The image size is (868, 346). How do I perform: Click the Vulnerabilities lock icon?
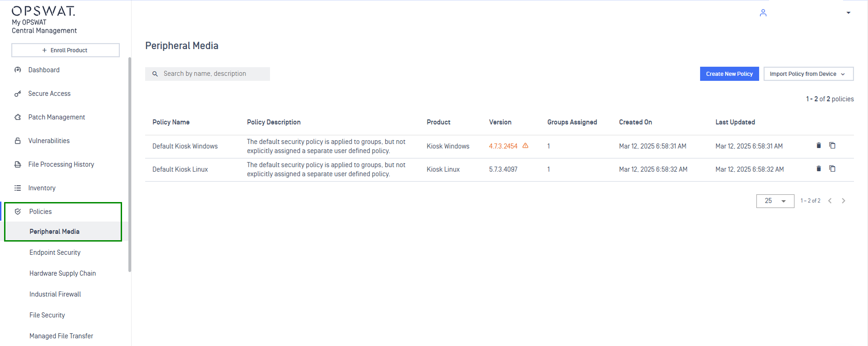coord(18,141)
